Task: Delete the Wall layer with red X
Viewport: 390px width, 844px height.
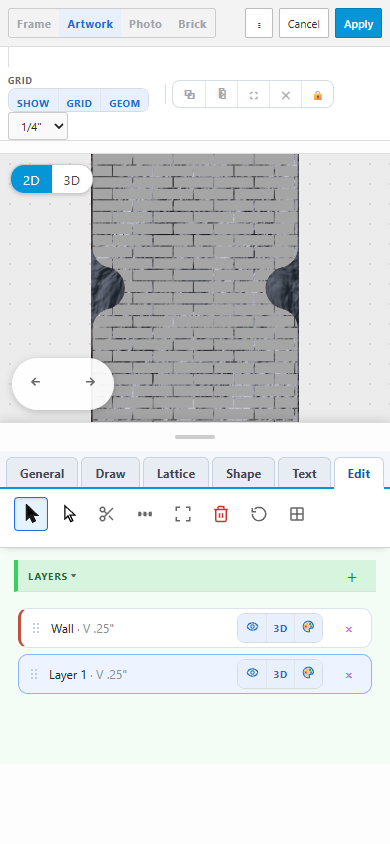Action: [349, 629]
